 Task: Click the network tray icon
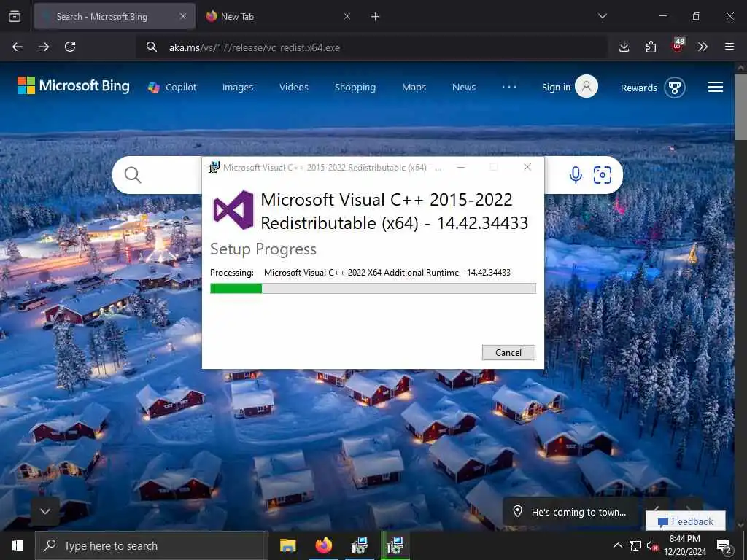tap(635, 545)
